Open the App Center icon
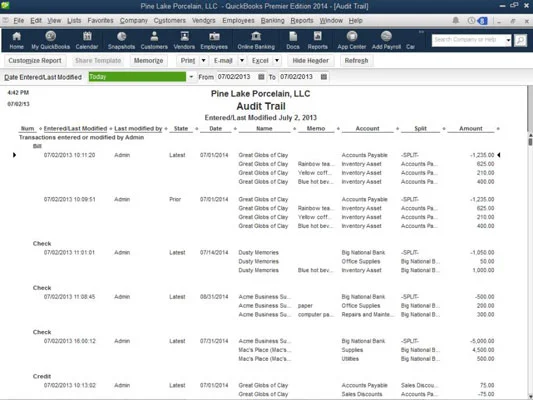Viewport: 533px width, 400px height. click(x=352, y=40)
